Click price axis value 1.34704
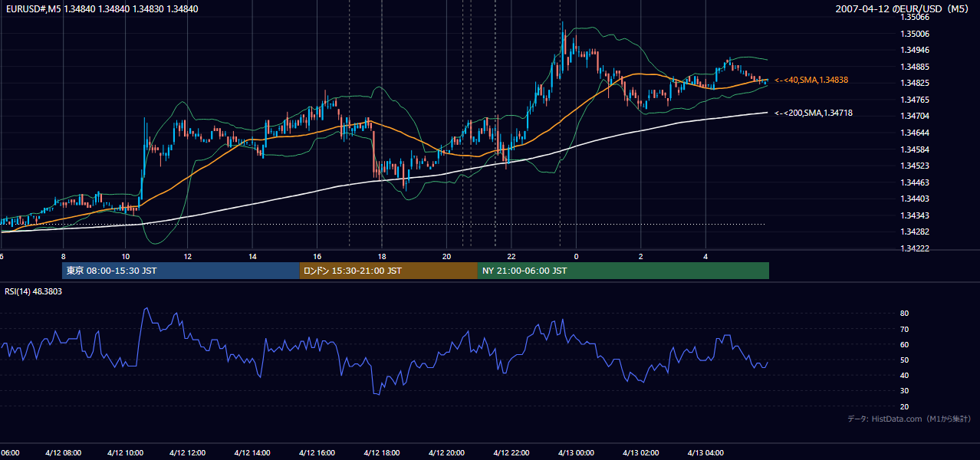This screenshot has width=980, height=460. point(915,116)
